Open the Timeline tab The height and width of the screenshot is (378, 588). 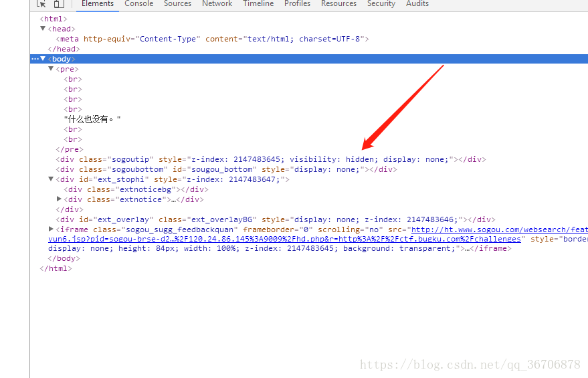[x=258, y=4]
